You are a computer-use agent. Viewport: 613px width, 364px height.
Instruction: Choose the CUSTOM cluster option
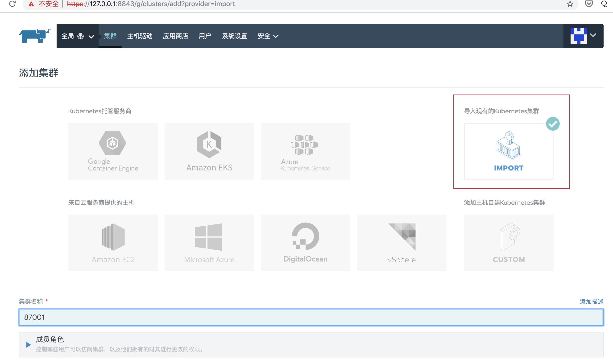pyautogui.click(x=509, y=243)
